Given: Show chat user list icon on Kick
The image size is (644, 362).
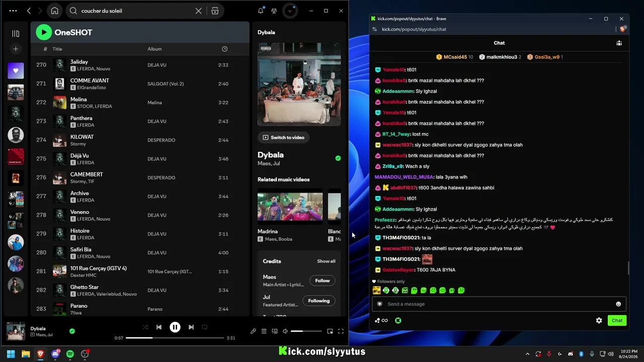Looking at the screenshot, I should click(619, 43).
